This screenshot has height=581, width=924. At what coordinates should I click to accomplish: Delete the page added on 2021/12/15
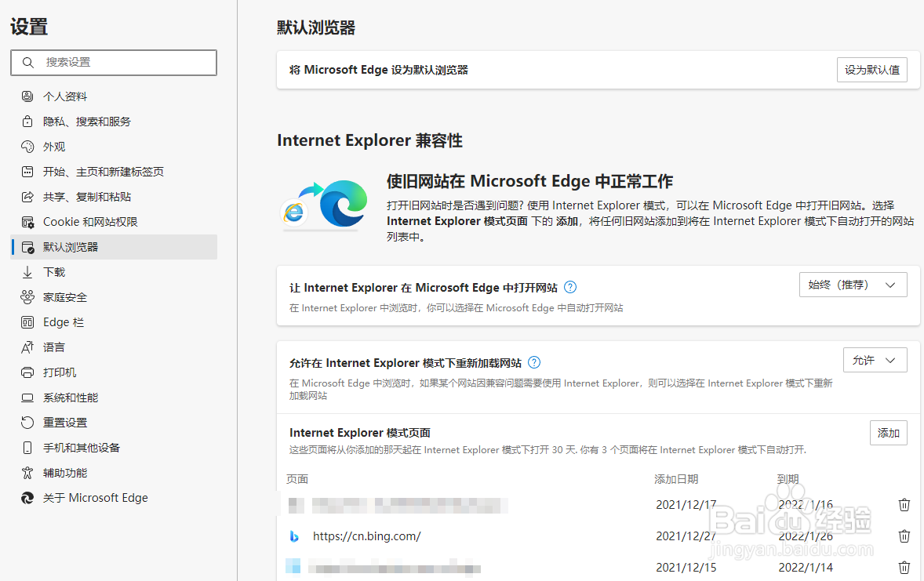point(904,568)
